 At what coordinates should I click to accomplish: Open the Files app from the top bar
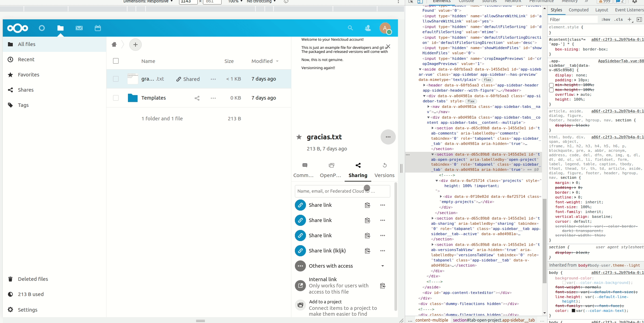point(60,28)
